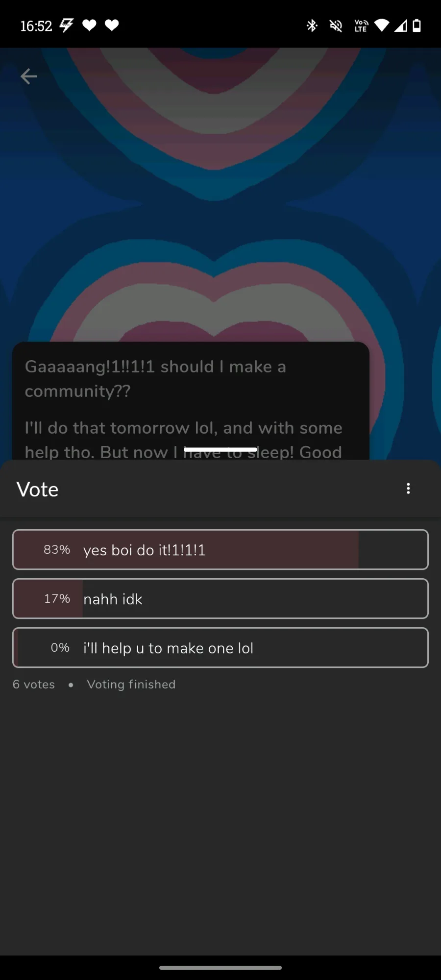Select the "nahh idk" poll option

coord(220,599)
